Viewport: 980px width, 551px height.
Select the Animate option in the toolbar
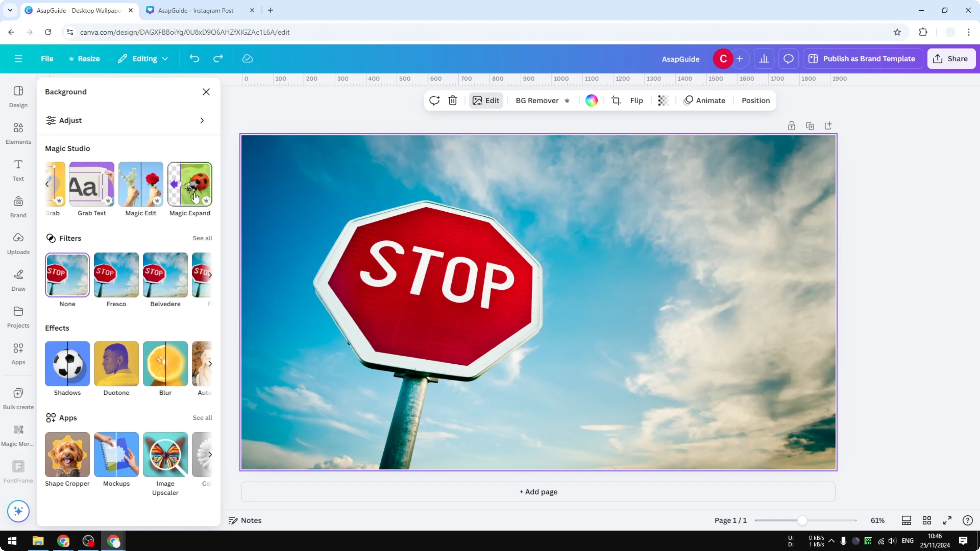click(x=705, y=100)
